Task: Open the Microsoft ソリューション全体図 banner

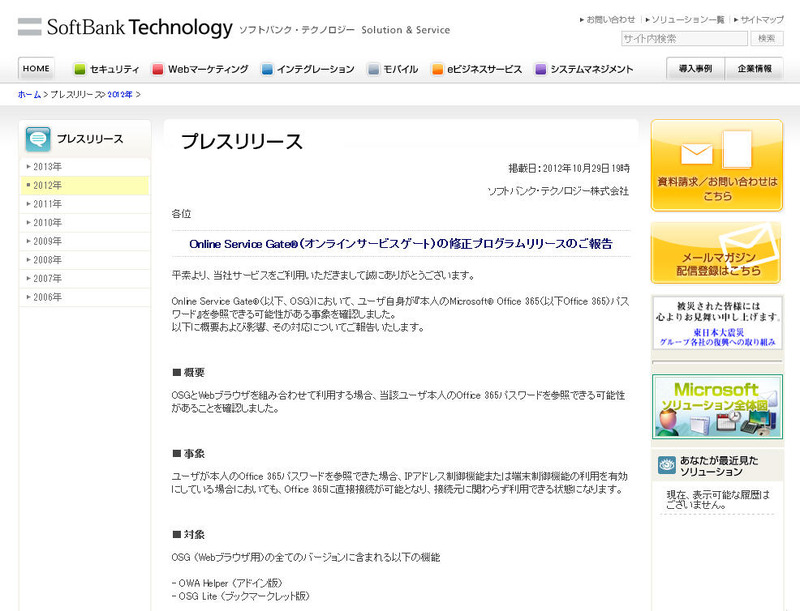Action: (716, 406)
